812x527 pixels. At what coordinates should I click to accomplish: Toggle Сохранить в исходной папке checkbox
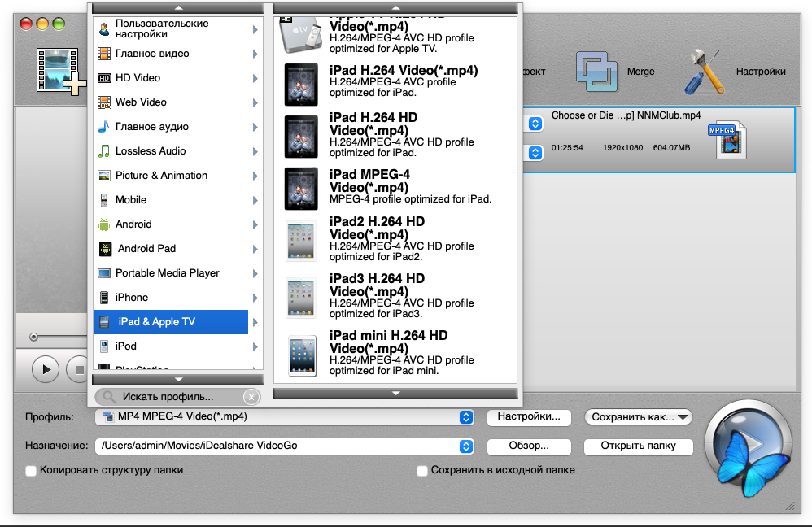[421, 470]
